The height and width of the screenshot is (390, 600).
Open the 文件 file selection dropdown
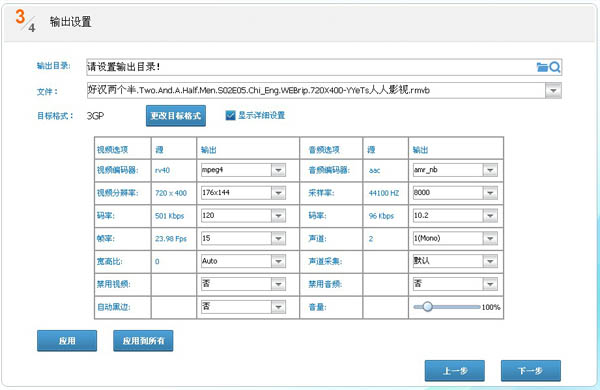(553, 91)
